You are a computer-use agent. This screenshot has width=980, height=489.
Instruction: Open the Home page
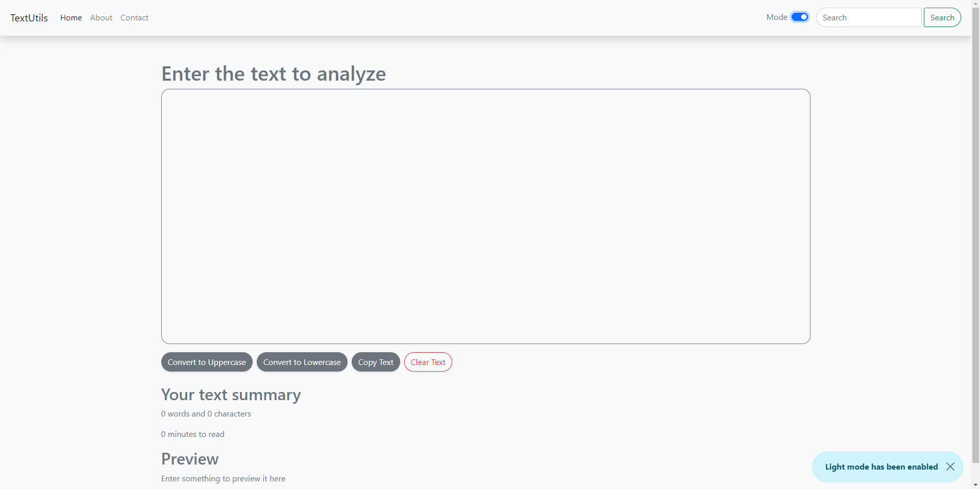click(70, 17)
